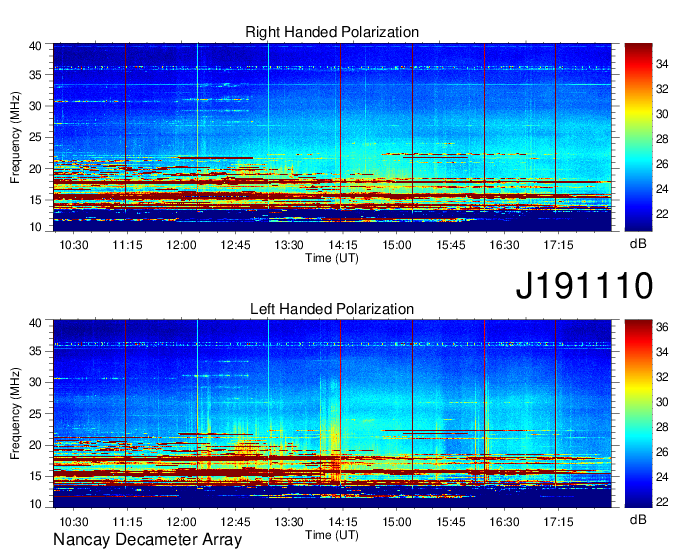
Task: Click the "10:30" tick on right-handed plot
Action: coord(74,245)
